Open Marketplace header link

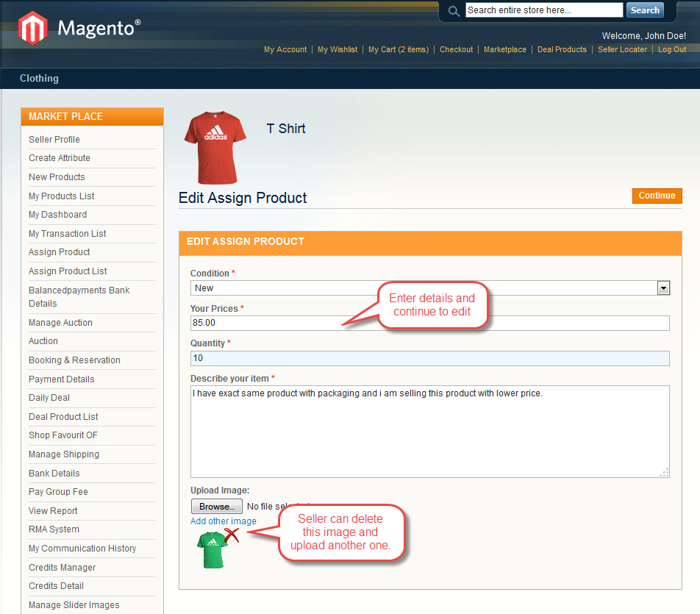505,49
